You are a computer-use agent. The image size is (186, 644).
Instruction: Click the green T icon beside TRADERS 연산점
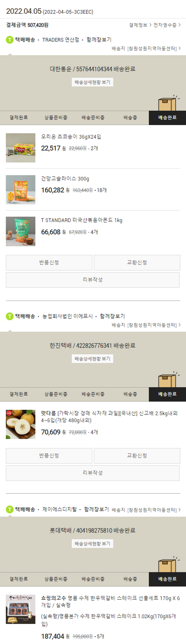(x=10, y=40)
